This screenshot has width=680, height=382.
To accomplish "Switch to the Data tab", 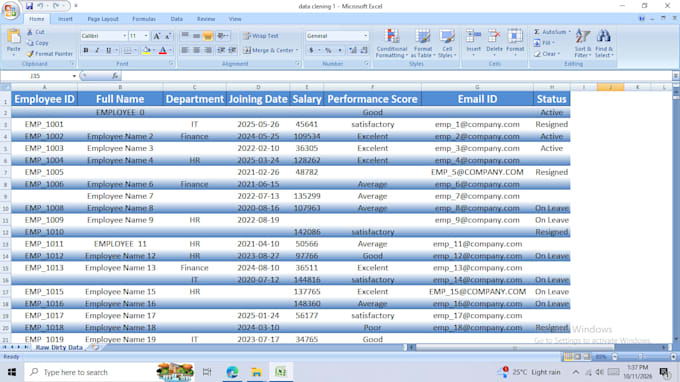I will 177,19.
